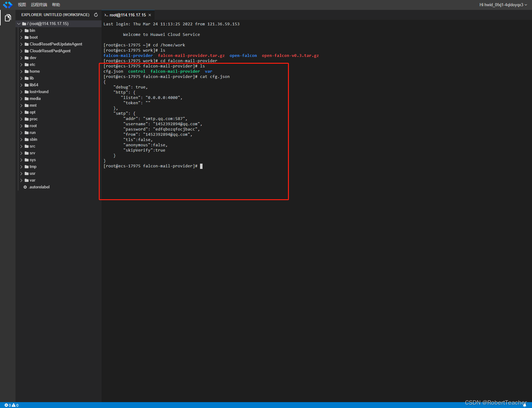The image size is (532, 408).
Task: Collapse the root@114.116.17.15 workspace tree
Action: point(19,24)
